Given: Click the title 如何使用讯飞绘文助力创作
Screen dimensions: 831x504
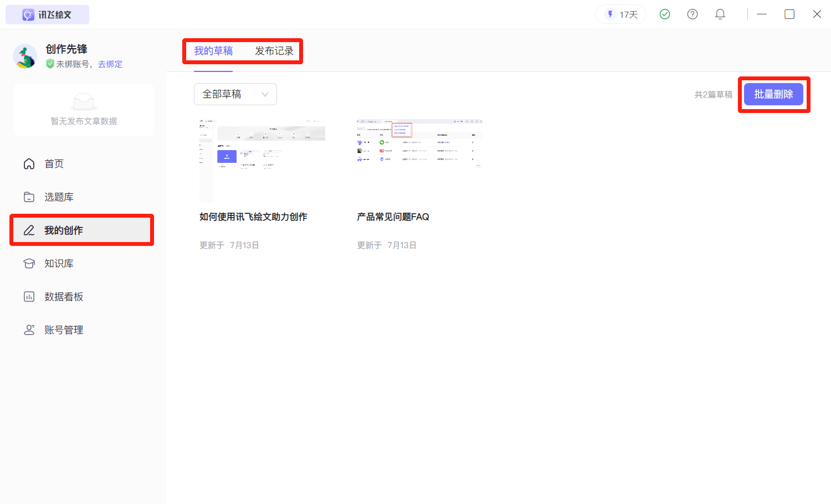Looking at the screenshot, I should coord(253,217).
